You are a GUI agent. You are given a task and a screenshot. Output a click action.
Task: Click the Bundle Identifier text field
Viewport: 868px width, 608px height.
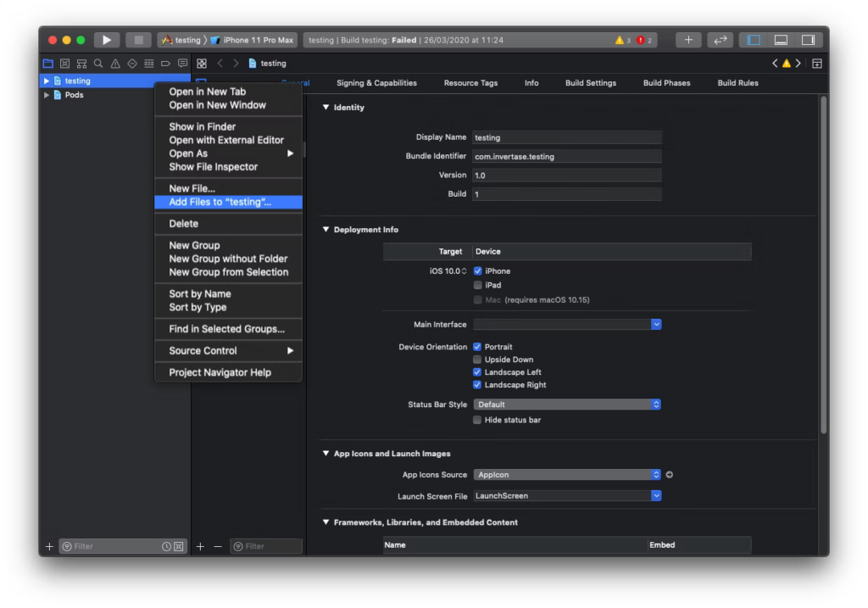pyautogui.click(x=566, y=156)
